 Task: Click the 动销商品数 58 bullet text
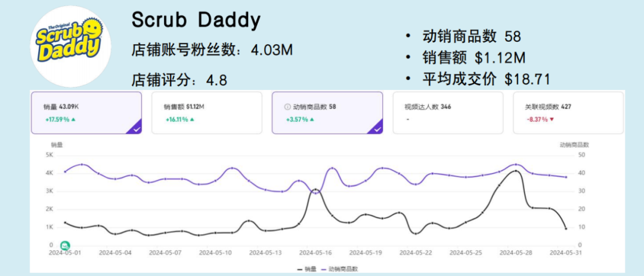(x=472, y=37)
